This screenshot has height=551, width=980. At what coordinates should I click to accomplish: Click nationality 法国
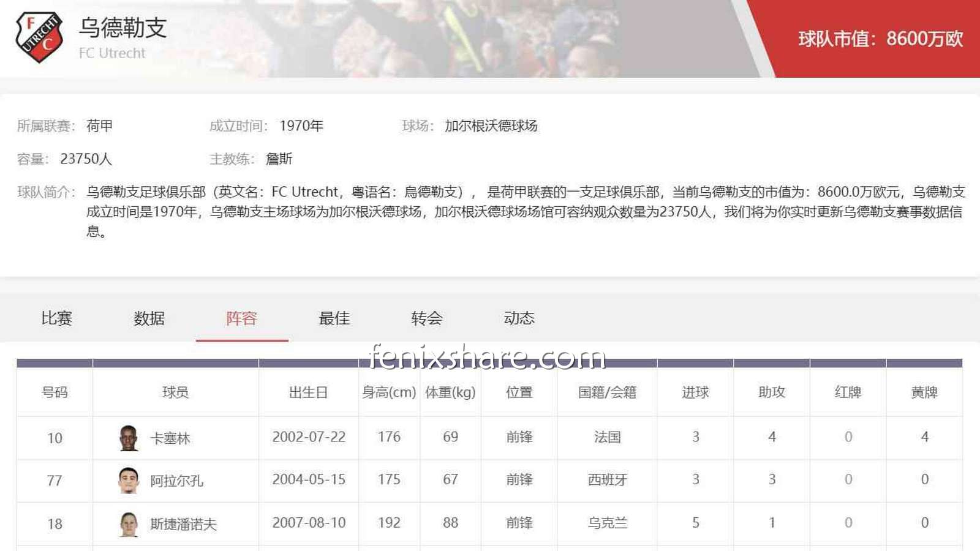[607, 437]
